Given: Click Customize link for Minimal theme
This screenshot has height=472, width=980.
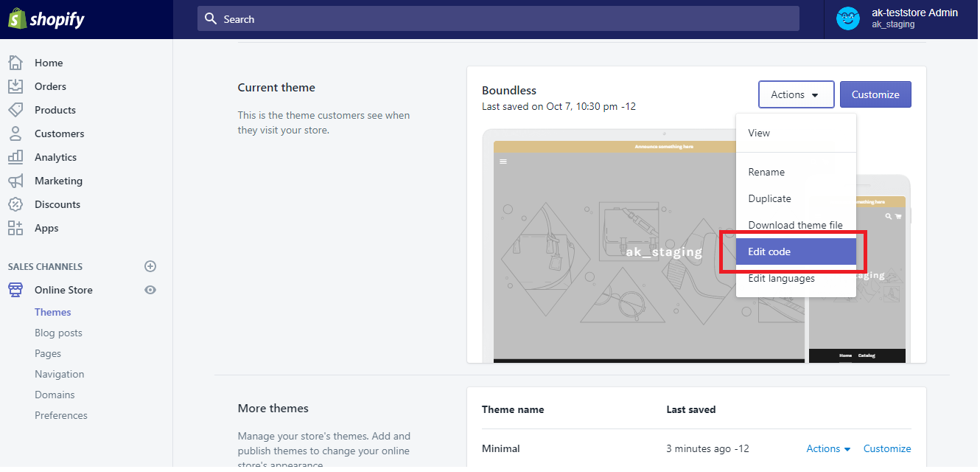Looking at the screenshot, I should [x=887, y=448].
